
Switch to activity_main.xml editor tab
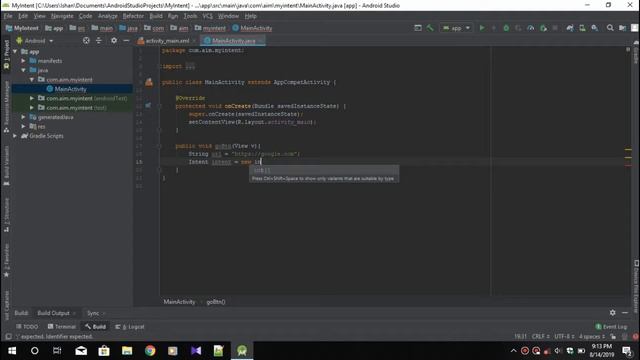pyautogui.click(x=167, y=41)
